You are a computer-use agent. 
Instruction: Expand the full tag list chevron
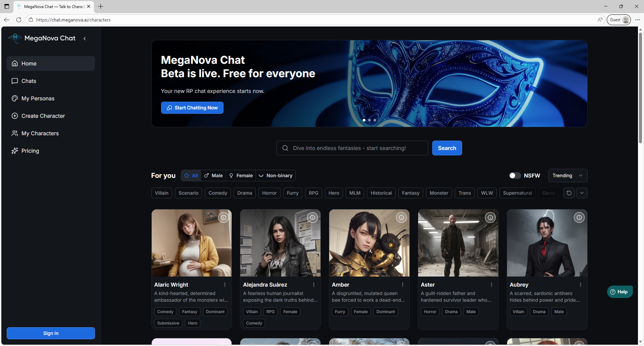(x=582, y=193)
